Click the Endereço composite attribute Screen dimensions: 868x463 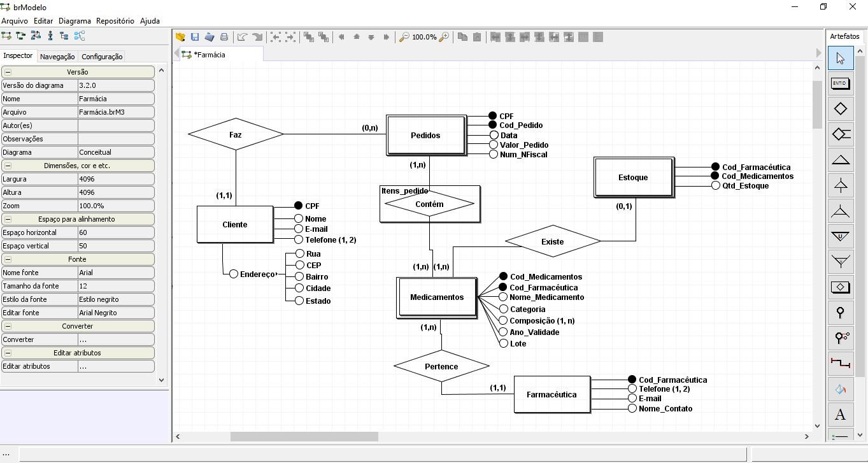coord(252,274)
